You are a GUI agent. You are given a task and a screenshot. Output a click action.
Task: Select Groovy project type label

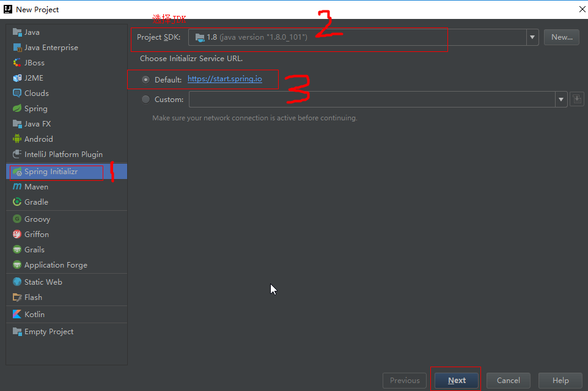[37, 219]
